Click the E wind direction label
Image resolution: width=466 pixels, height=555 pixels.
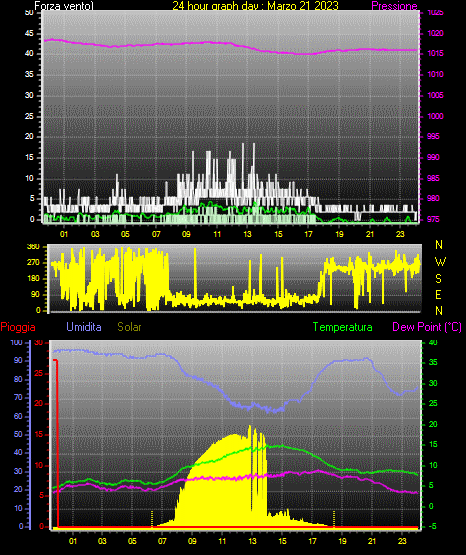tap(438, 294)
